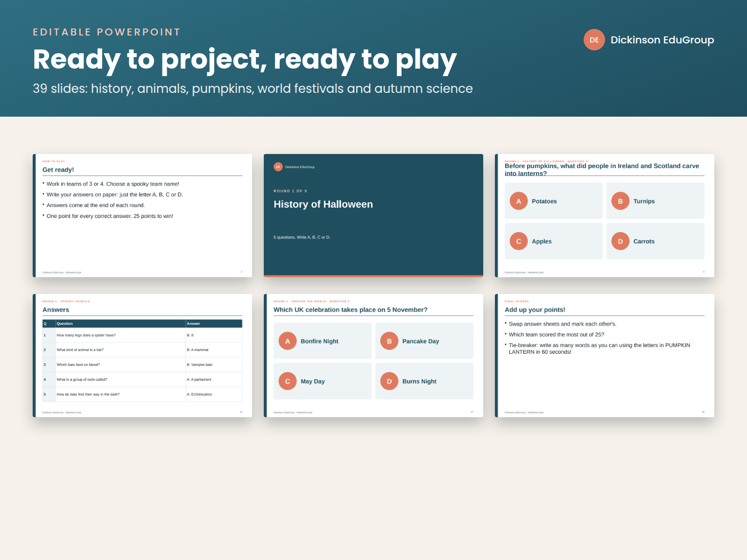Click the '5 questions. Write A, B, C or D.' text
Image resolution: width=747 pixels, height=560 pixels.
click(302, 237)
